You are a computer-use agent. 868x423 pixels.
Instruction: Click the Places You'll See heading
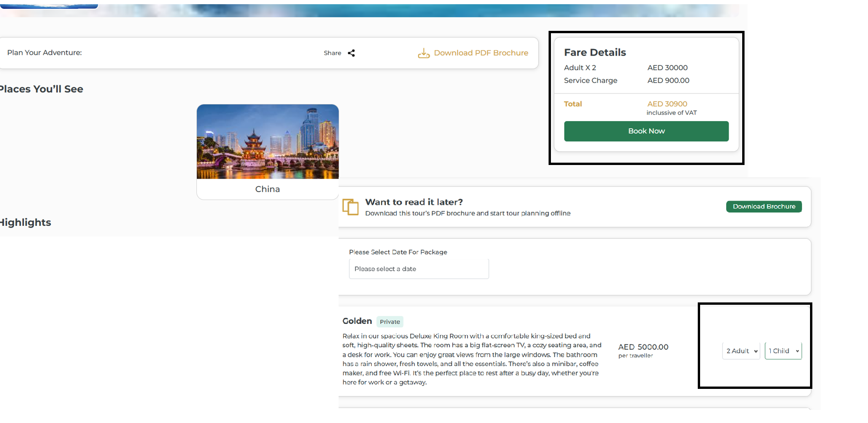(41, 89)
